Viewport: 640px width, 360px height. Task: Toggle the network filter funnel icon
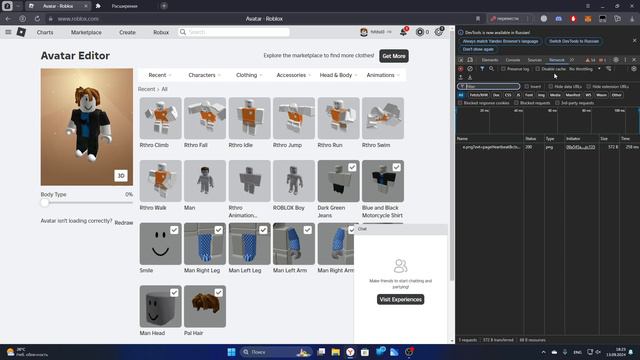[x=482, y=69]
